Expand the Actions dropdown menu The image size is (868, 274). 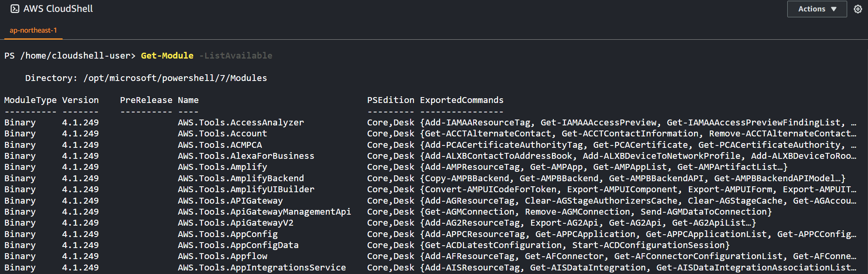[817, 9]
